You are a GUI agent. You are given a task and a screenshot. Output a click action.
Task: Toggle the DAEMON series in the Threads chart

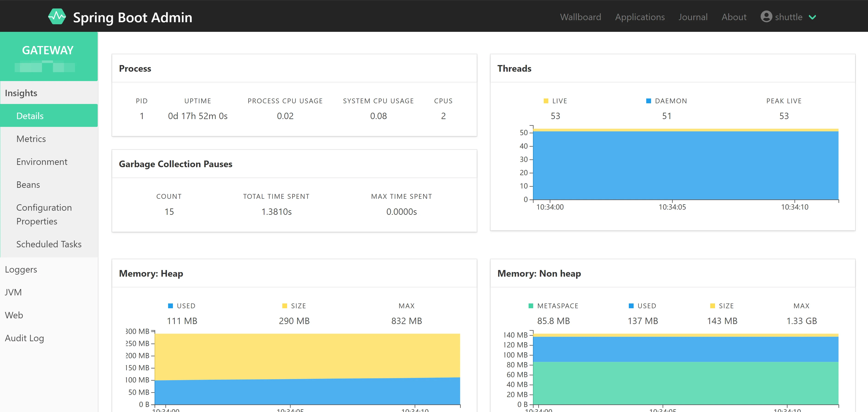click(666, 101)
